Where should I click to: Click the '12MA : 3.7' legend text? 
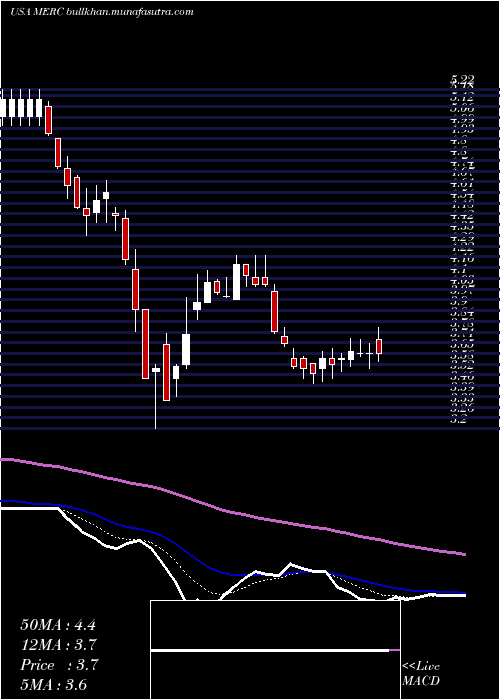[58, 645]
